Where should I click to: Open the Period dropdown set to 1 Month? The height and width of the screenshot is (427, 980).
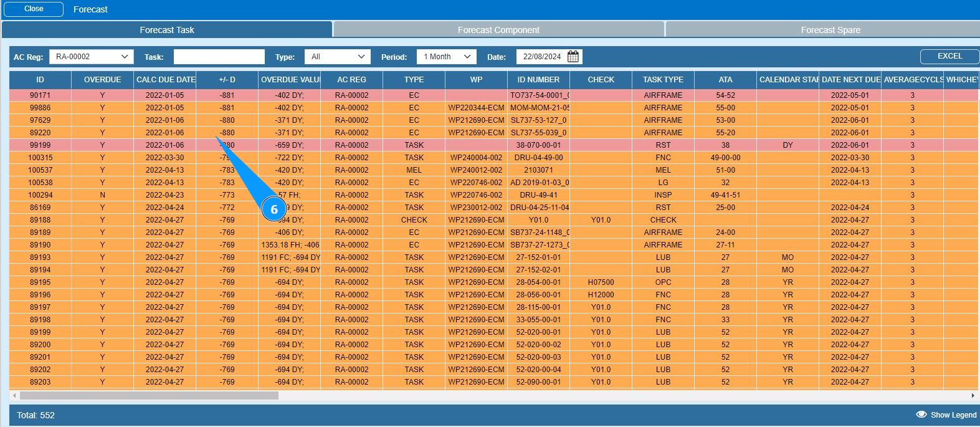pos(446,57)
